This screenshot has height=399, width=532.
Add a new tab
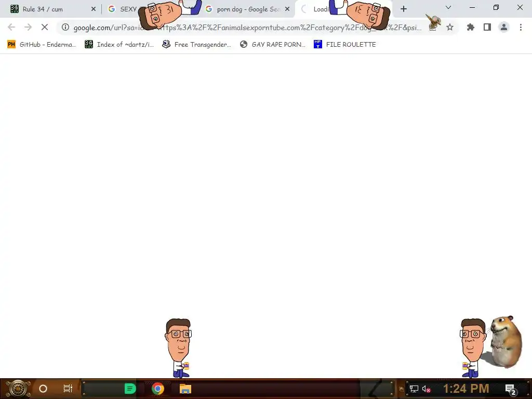click(403, 9)
